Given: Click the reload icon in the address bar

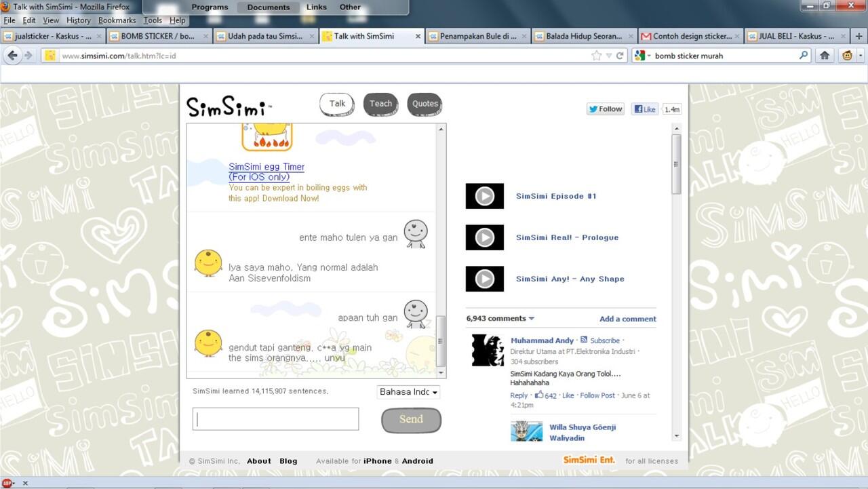Looking at the screenshot, I should [x=620, y=56].
